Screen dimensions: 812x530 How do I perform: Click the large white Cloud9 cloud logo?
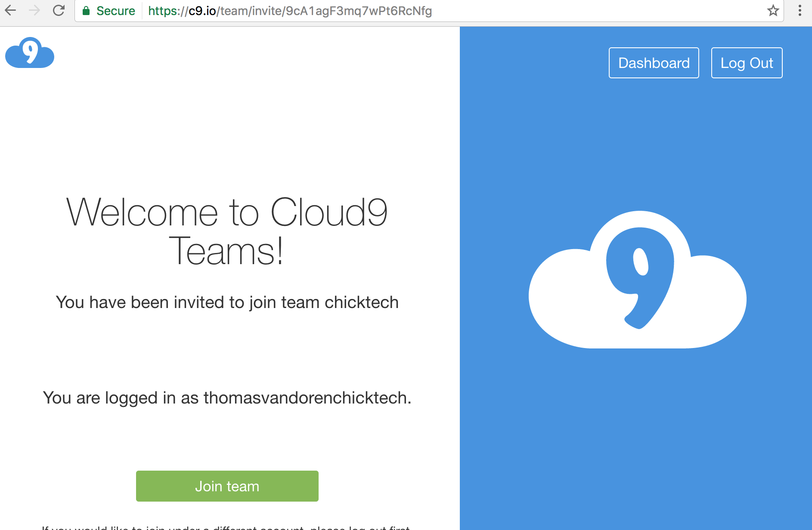pyautogui.click(x=637, y=280)
